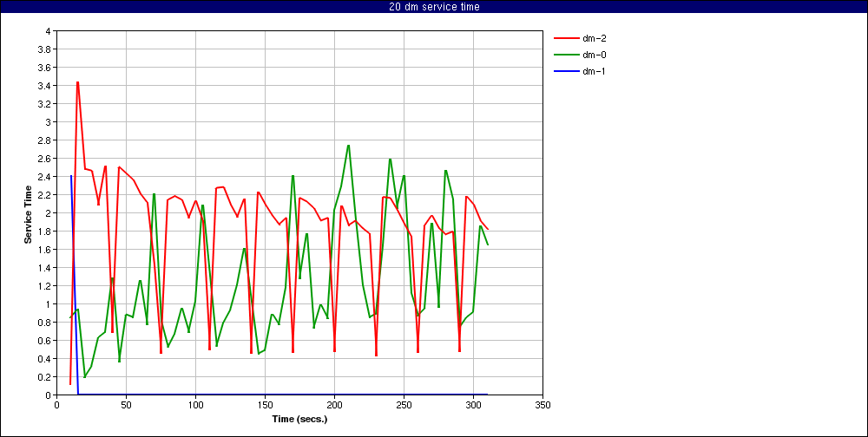Click the x-axis tick label 200
Screen dimensions: 868x437
pos(334,404)
